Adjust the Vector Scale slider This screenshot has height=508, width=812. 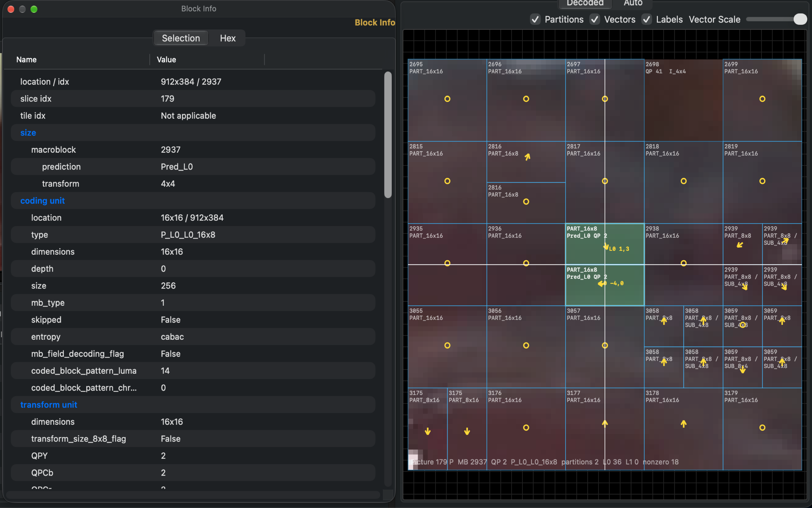[x=776, y=19]
